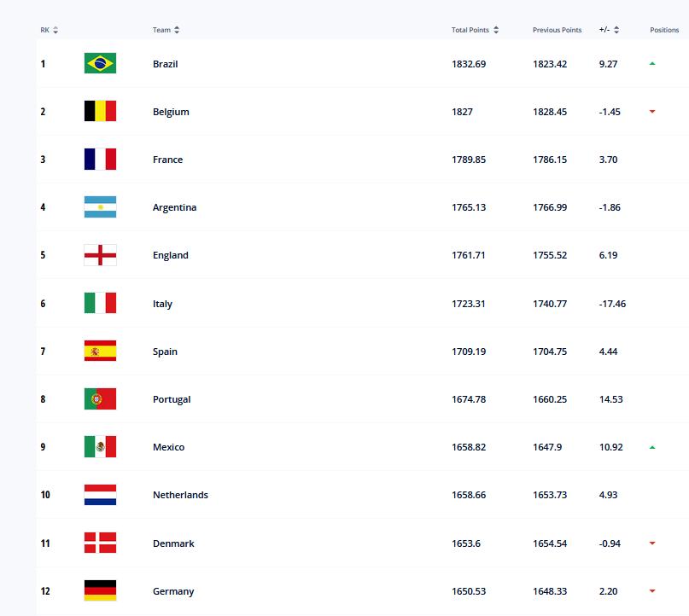Click the France flag icon
This screenshot has height=616, width=689.
[x=100, y=160]
